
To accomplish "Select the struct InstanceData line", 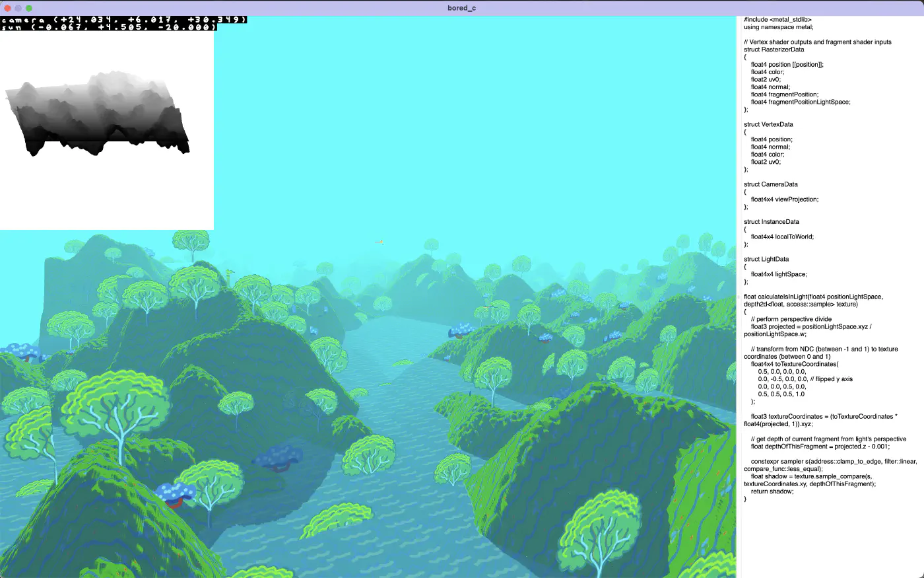I will point(771,222).
